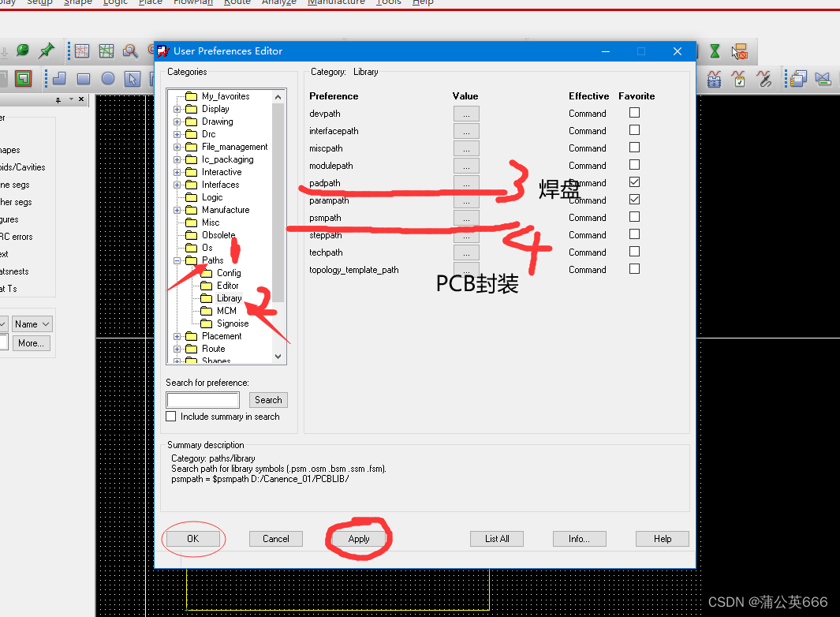The image size is (840, 617).
Task: Click the green pushpin toolbar icon
Action: click(x=47, y=51)
